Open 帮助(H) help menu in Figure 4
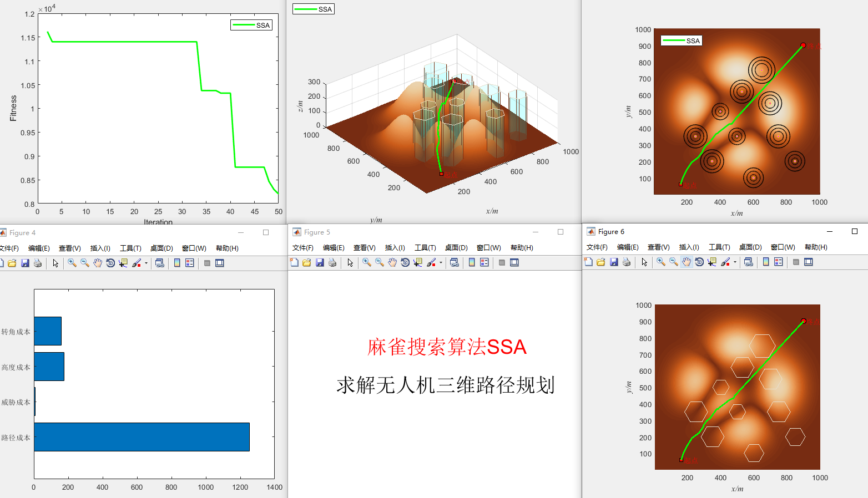The image size is (868, 498). pyautogui.click(x=227, y=248)
